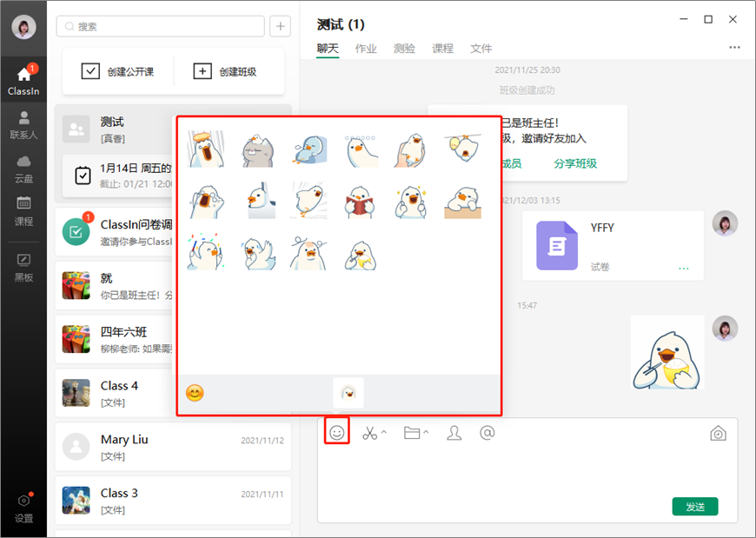The width and height of the screenshot is (756, 538).
Task: Open the green dots menu on YFFY card
Action: point(683,269)
